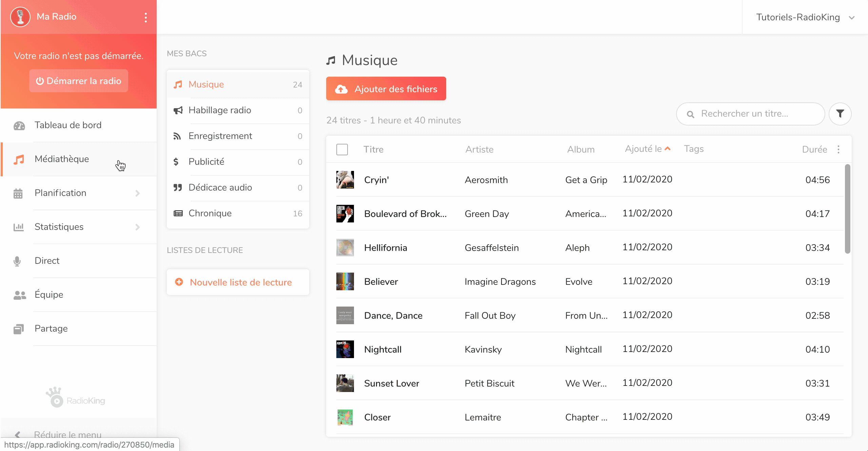The image size is (868, 451).
Task: Click the cloud upload icon
Action: (341, 89)
